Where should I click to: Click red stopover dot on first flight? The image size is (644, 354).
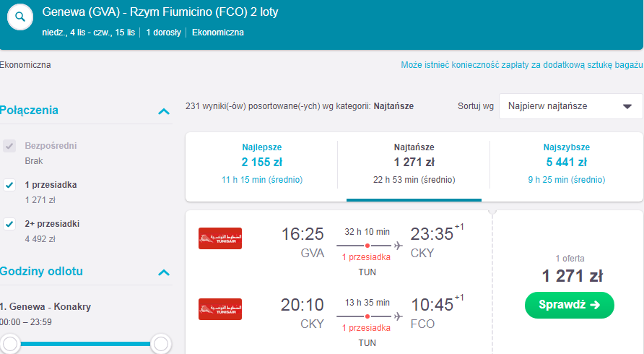tap(367, 246)
